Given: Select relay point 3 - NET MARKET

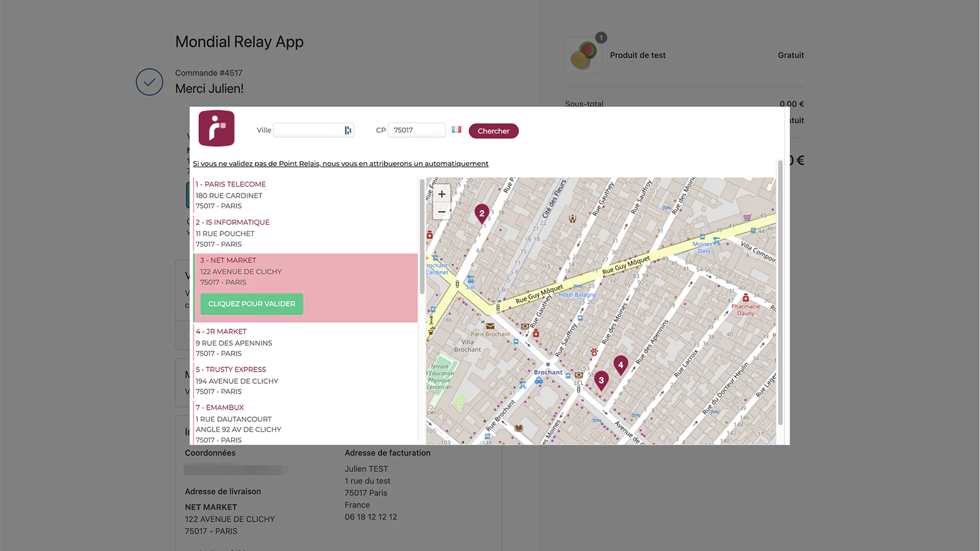Looking at the screenshot, I should [x=228, y=260].
